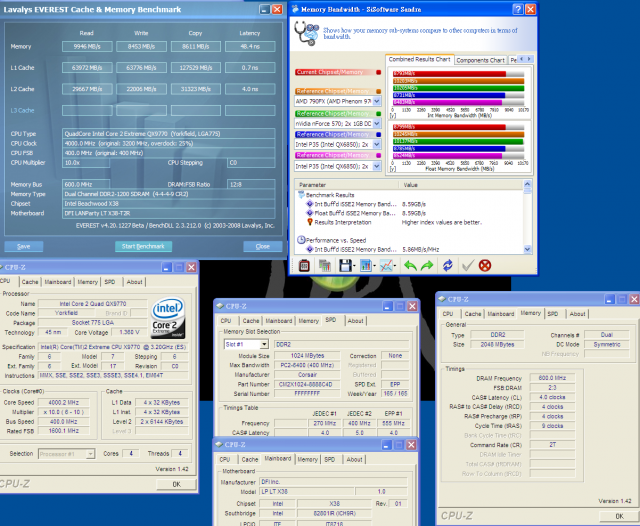Open the Slot #1 memory slot dropdown
Screen dimensions: 640x526
[x=264, y=344]
